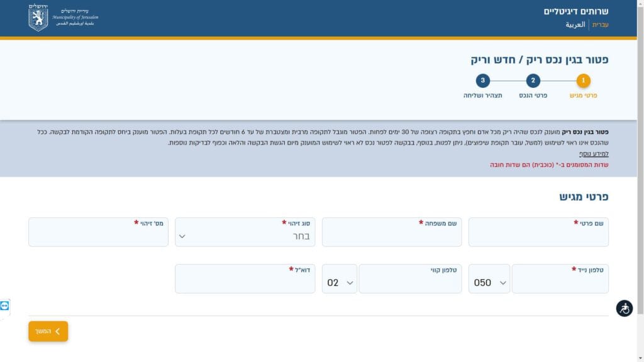Go to step 3 circle תצהיר ושליחה
Image resolution: width=644 pixels, height=362 pixels.
coord(482,80)
